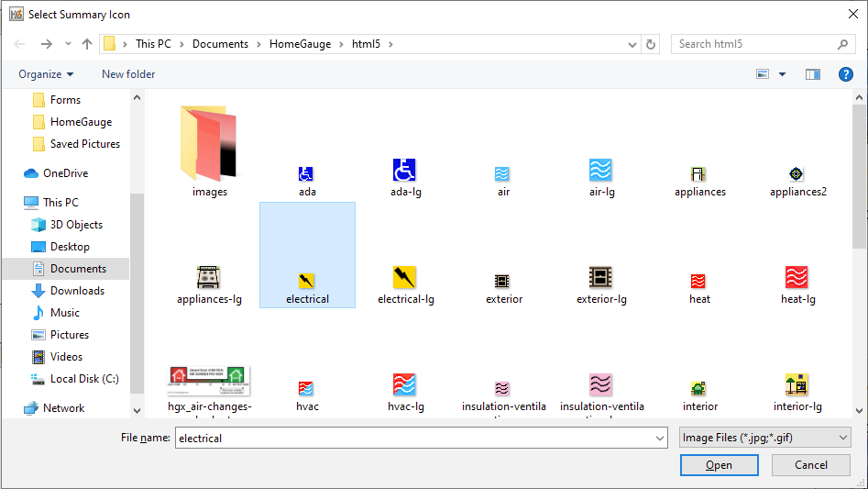The image size is (868, 489).
Task: Choose the heat-lg red waves icon
Action: coord(797,277)
